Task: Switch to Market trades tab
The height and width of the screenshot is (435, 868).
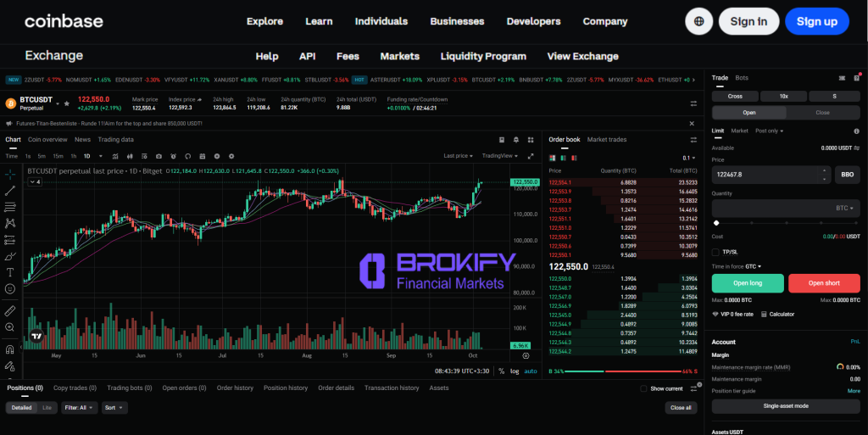Action: coord(607,139)
